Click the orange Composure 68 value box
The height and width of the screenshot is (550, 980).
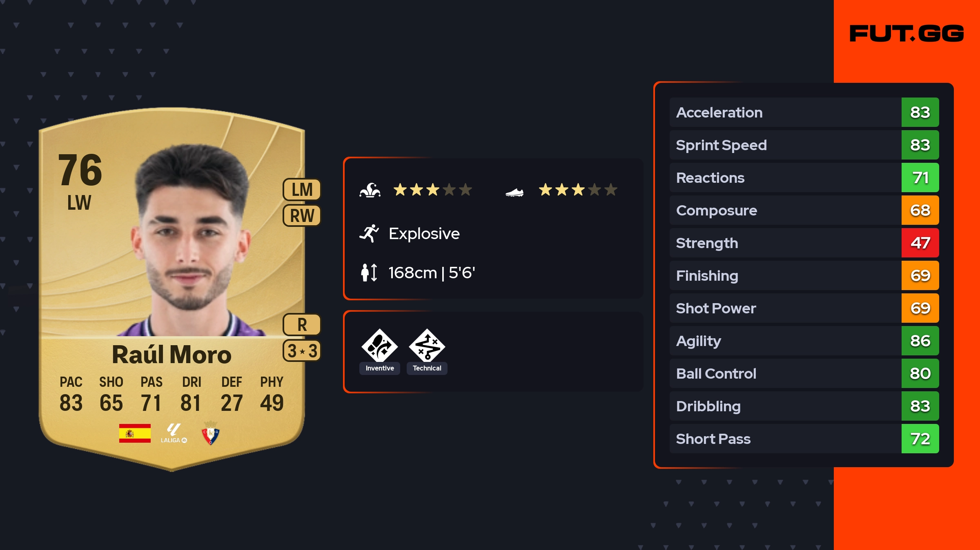pyautogui.click(x=920, y=210)
